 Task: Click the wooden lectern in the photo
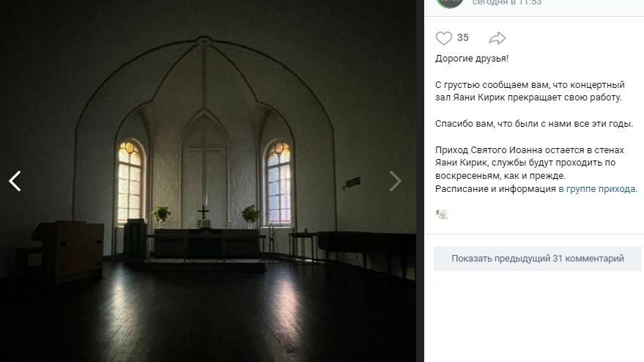click(67, 251)
